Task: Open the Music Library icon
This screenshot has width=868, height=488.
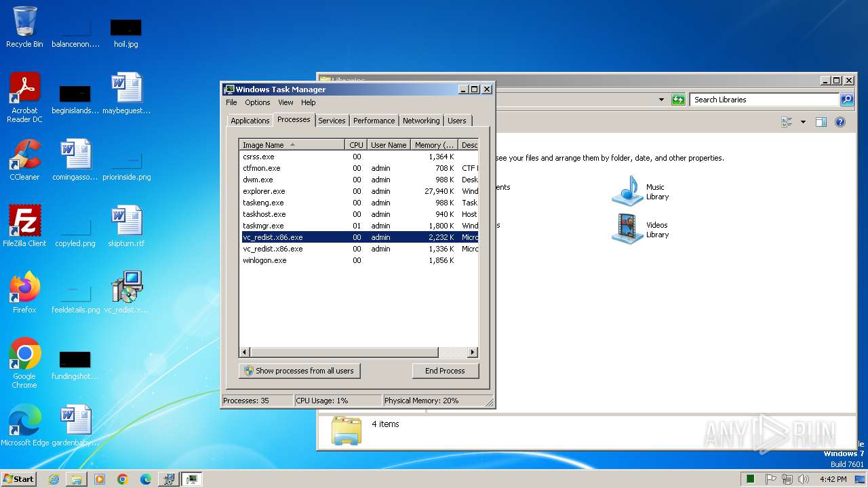Action: point(641,191)
